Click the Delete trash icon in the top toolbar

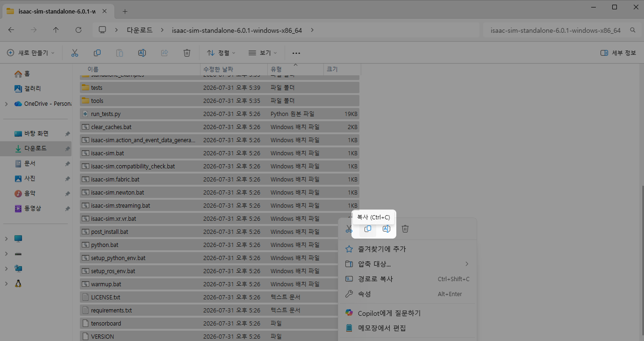187,53
